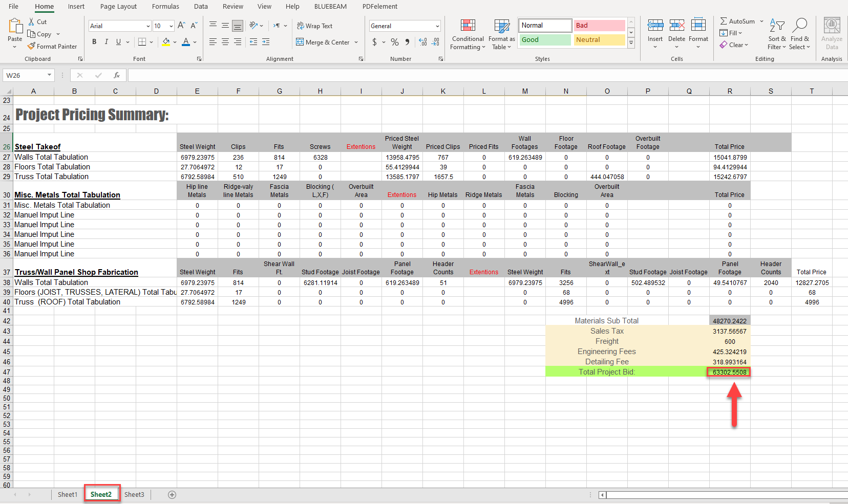Open Conditional Formatting

(x=467, y=34)
